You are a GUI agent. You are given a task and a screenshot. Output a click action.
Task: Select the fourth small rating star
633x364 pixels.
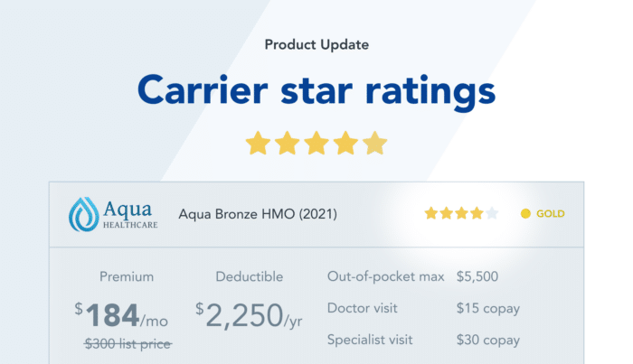(x=477, y=213)
